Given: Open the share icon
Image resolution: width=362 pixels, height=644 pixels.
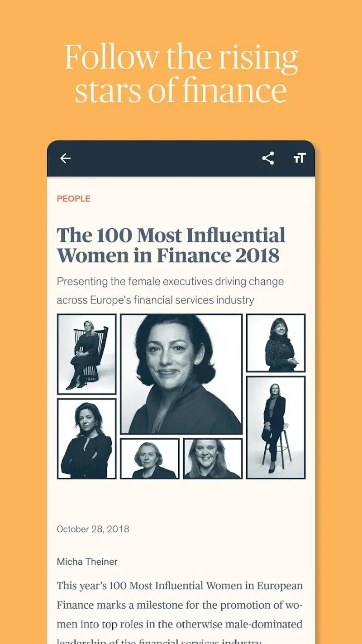Looking at the screenshot, I should 268,158.
